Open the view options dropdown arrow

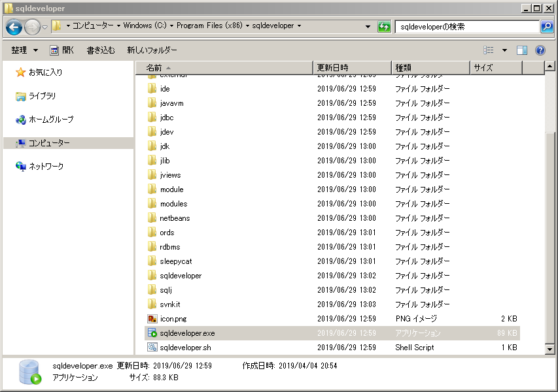coord(504,50)
